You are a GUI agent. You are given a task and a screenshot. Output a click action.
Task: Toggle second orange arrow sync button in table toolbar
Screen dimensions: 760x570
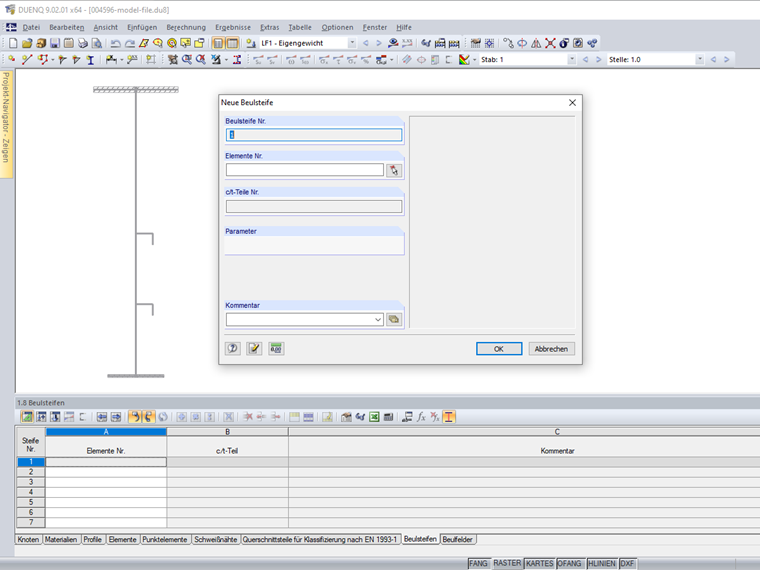coord(148,417)
